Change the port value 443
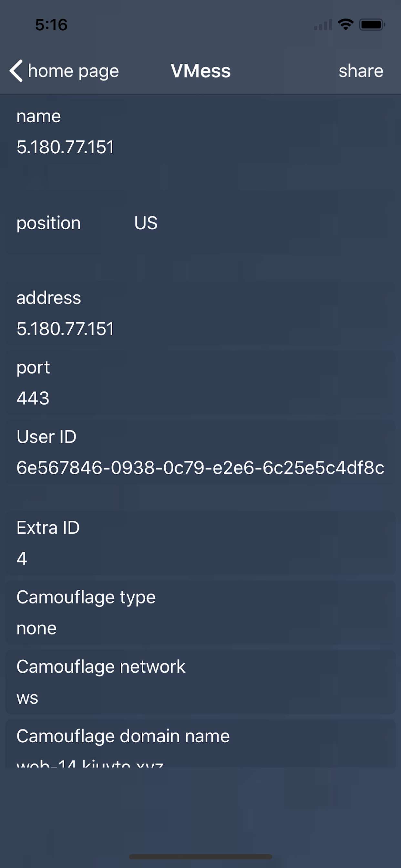Viewport: 401px width, 868px height. pyautogui.click(x=33, y=398)
